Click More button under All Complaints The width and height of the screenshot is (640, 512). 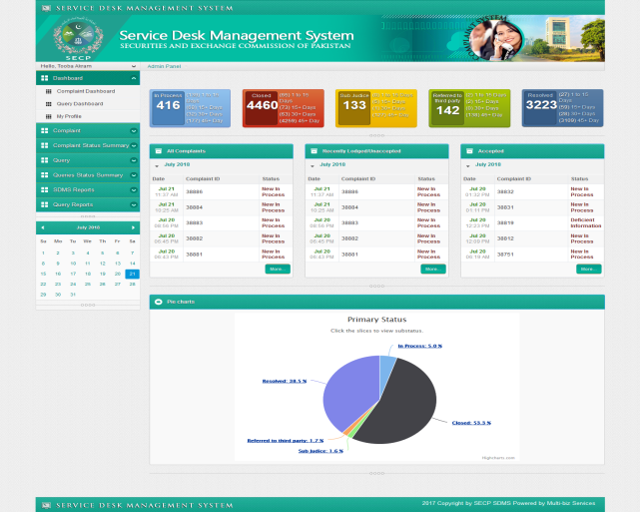277,269
